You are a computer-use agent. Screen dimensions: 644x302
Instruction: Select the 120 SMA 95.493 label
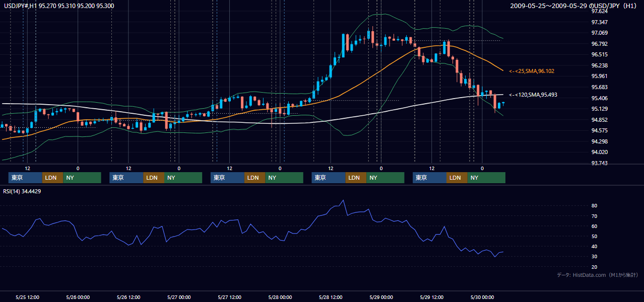tap(533, 95)
